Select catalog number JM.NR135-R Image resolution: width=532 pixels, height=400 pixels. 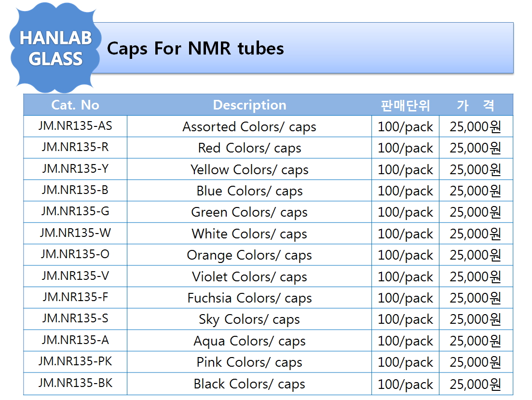click(x=75, y=147)
